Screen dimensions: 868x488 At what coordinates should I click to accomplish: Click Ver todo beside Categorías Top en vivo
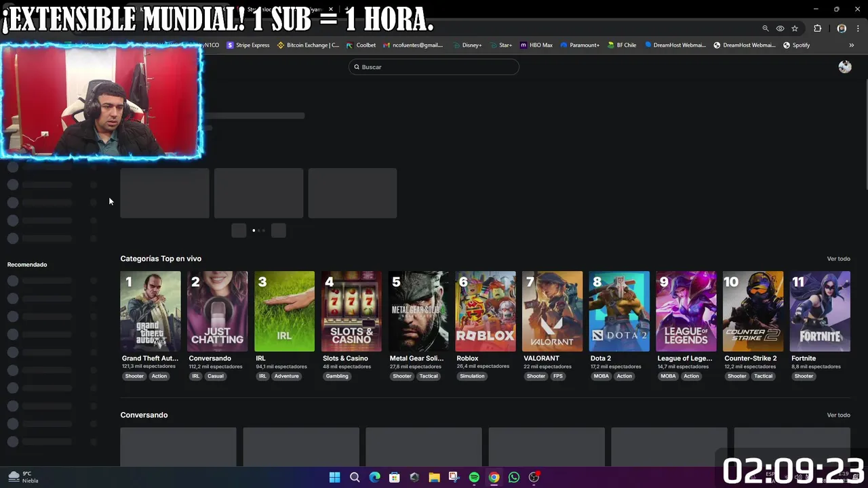click(x=838, y=259)
